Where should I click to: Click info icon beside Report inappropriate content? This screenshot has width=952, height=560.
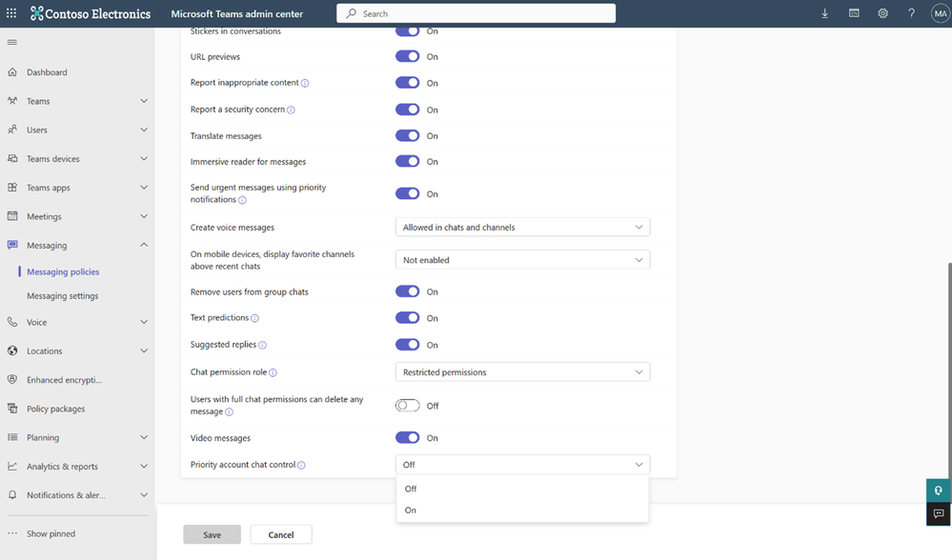[305, 83]
